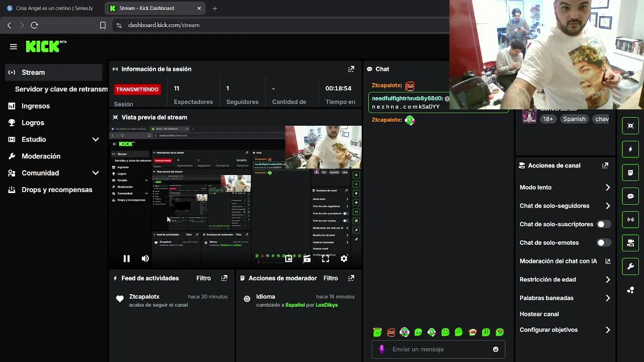Open Servidor y clave de retransmisión
This screenshot has width=644, height=362.
coord(61,89)
